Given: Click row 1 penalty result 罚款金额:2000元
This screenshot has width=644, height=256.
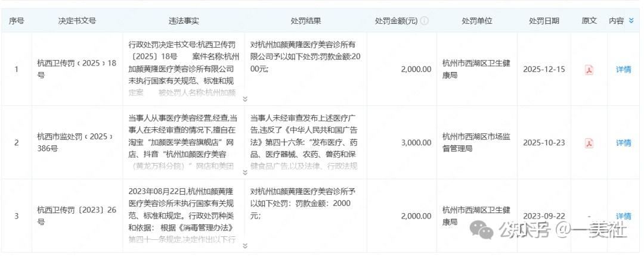Looking at the screenshot, I should [x=304, y=57].
